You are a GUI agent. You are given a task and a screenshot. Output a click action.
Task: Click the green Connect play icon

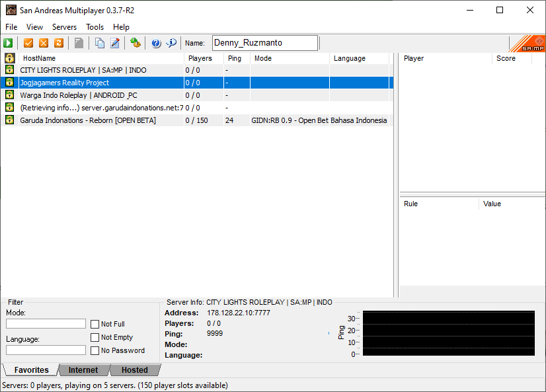(x=8, y=43)
